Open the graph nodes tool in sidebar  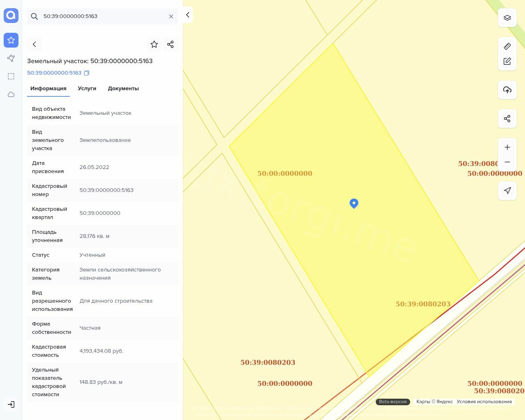tap(11, 58)
